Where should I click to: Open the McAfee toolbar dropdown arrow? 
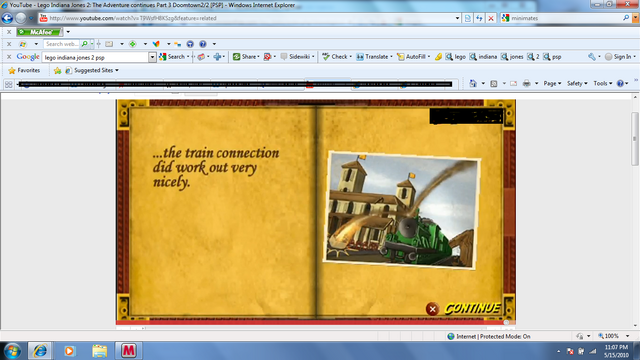coord(68,32)
